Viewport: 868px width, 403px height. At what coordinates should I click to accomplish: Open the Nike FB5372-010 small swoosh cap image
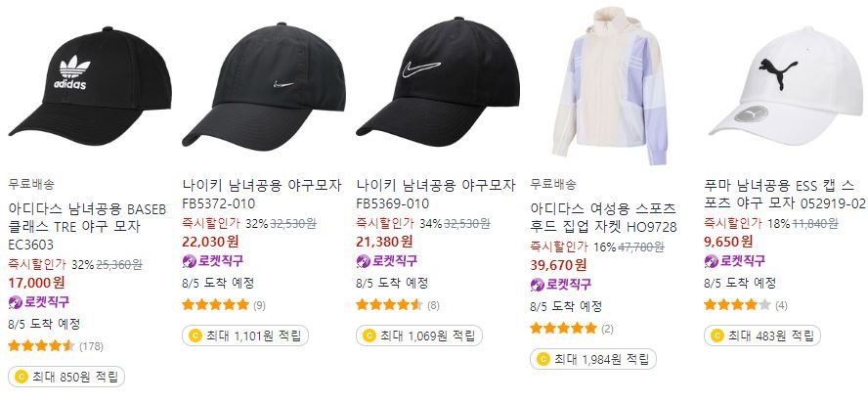pos(264,84)
